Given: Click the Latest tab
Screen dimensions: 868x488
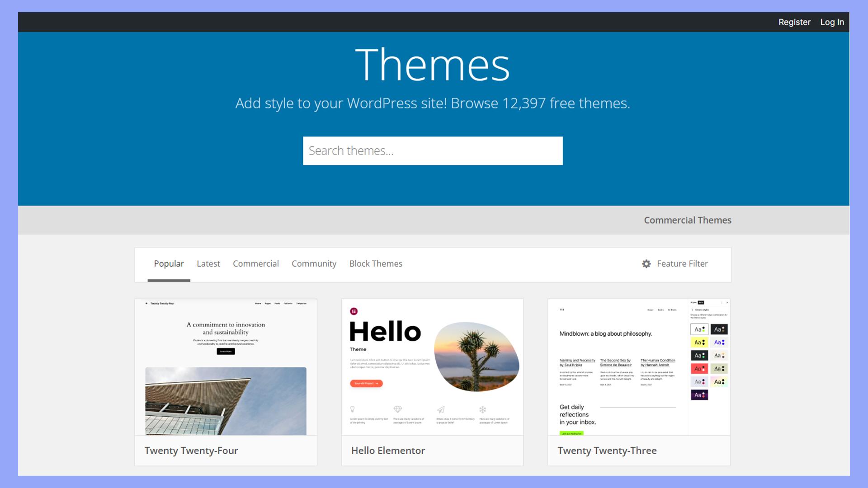Looking at the screenshot, I should tap(209, 263).
